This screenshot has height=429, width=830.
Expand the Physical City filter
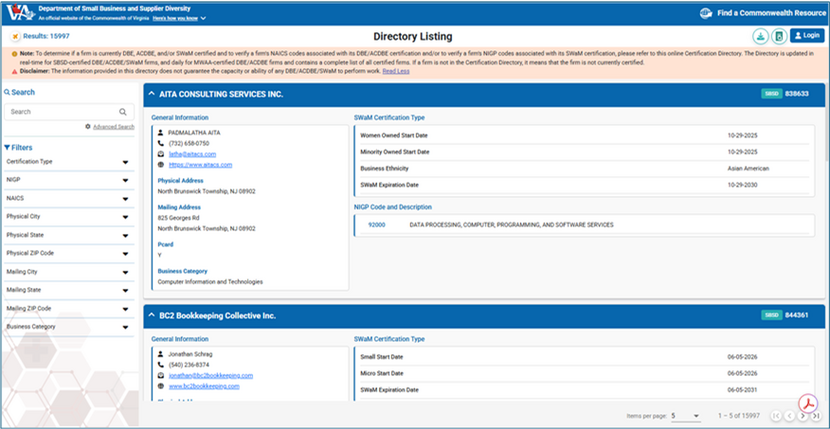(x=69, y=217)
